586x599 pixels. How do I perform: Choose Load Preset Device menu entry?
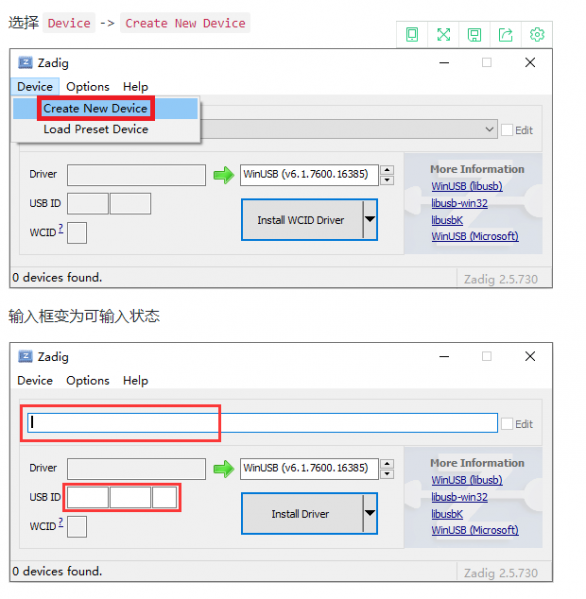pos(96,129)
